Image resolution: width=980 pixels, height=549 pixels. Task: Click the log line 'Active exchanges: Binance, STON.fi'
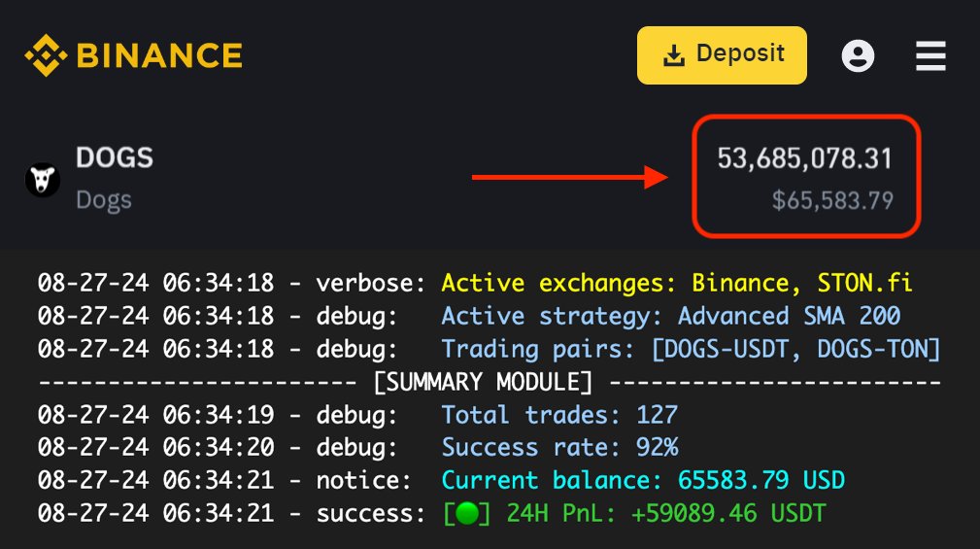pos(676,284)
